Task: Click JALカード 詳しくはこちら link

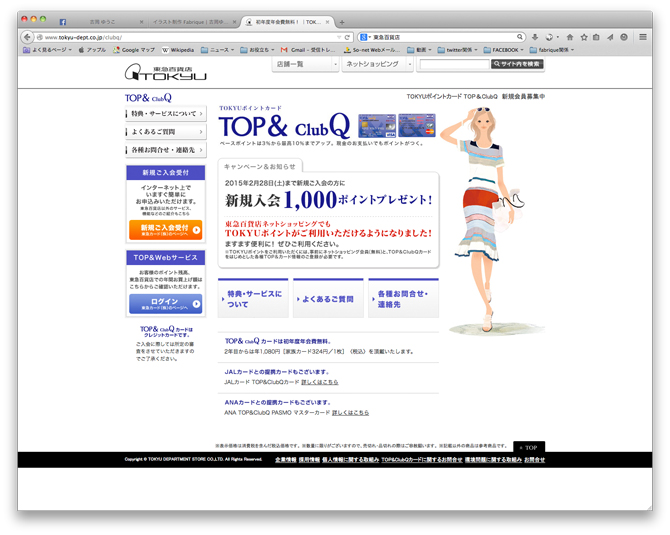Action: click(320, 382)
